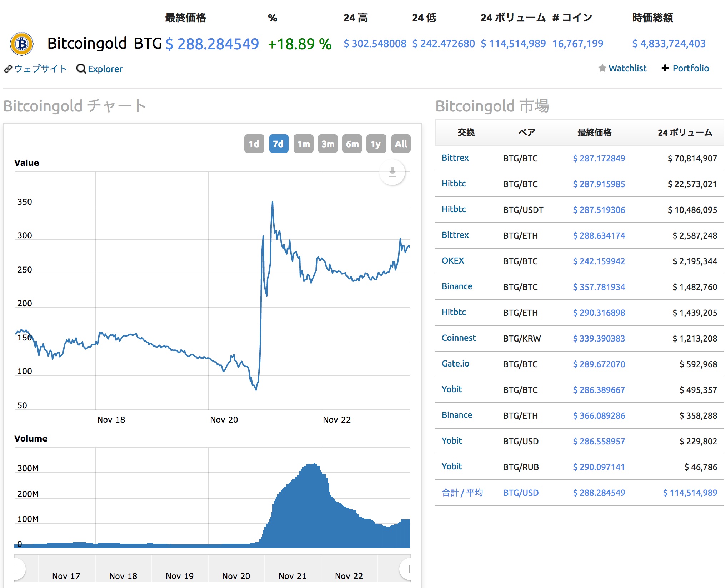The image size is (725, 588).
Task: Open the Coinnest exchange link
Action: click(x=459, y=338)
